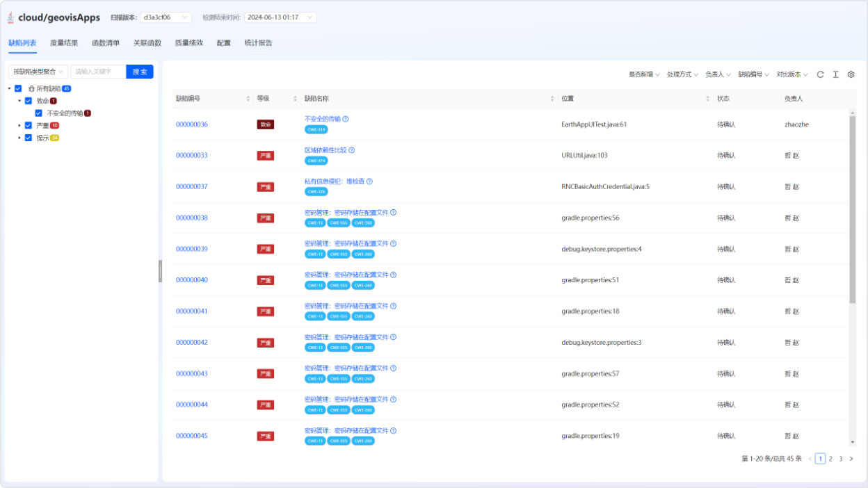Click the 严重 level badge in row 000000033
The height and width of the screenshot is (488, 868).
pyautogui.click(x=266, y=156)
